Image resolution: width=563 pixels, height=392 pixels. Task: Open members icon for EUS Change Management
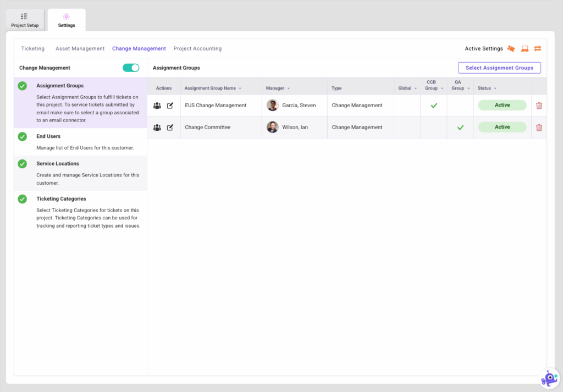[157, 106]
